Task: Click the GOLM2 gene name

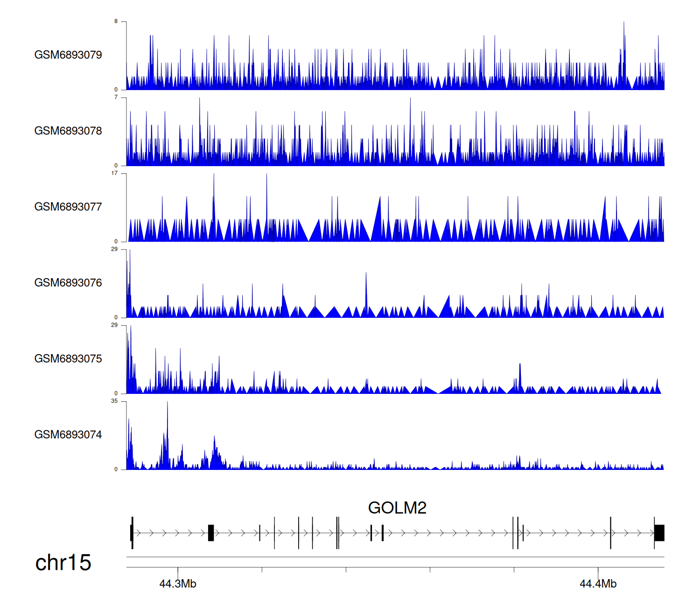Action: point(397,508)
